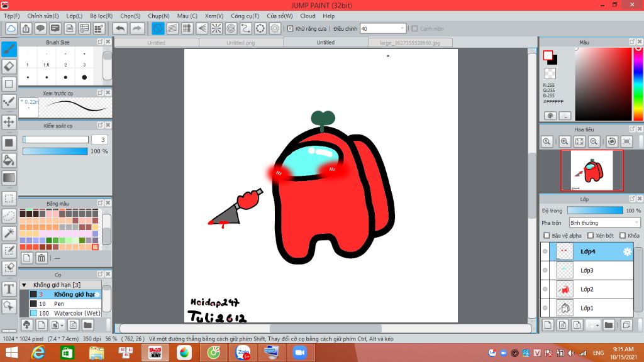Enable the radial snap guide
Viewport: 644px width, 362px height.
point(216,28)
